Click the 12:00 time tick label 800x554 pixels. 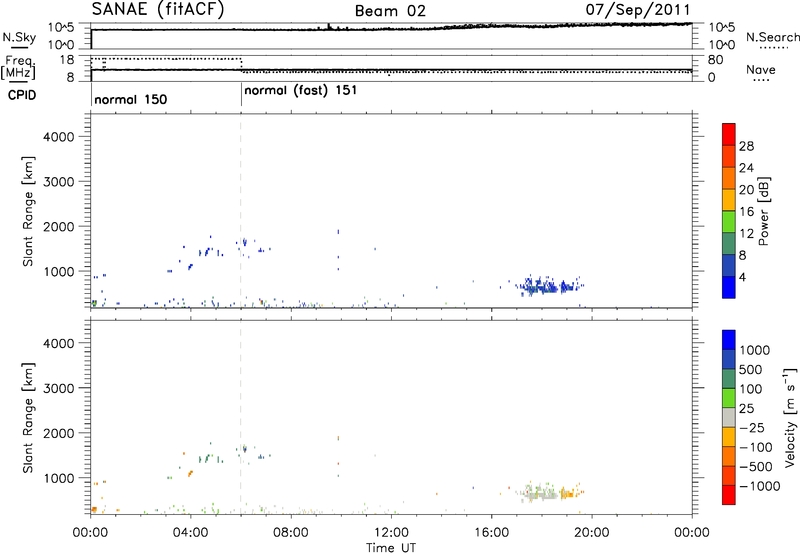click(391, 533)
